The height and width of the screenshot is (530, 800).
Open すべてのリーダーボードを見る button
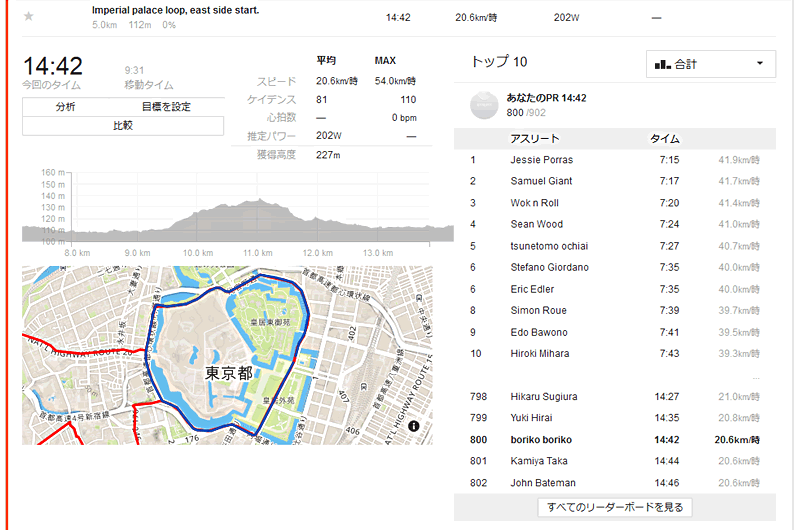pos(615,507)
